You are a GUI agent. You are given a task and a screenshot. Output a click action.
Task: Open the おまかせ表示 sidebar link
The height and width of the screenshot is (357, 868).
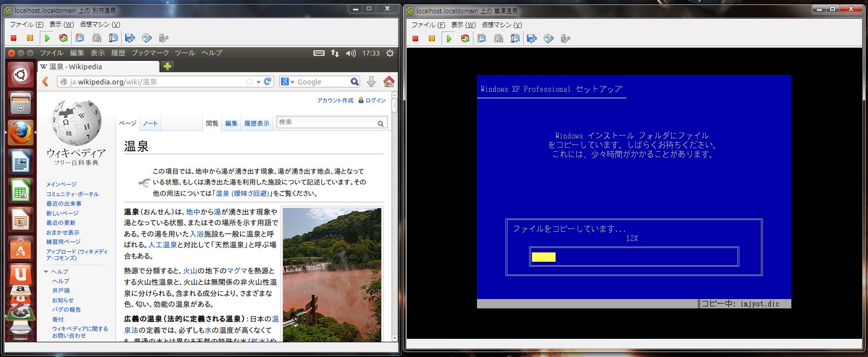point(63,232)
